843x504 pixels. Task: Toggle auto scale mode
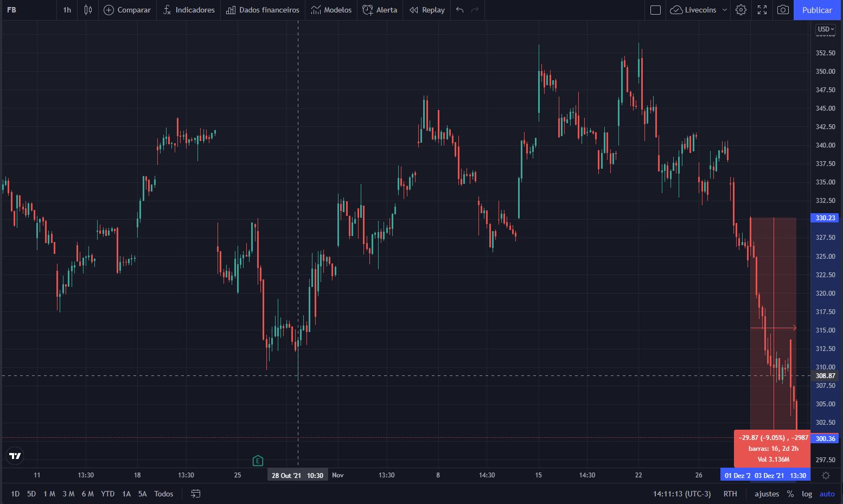(827, 494)
